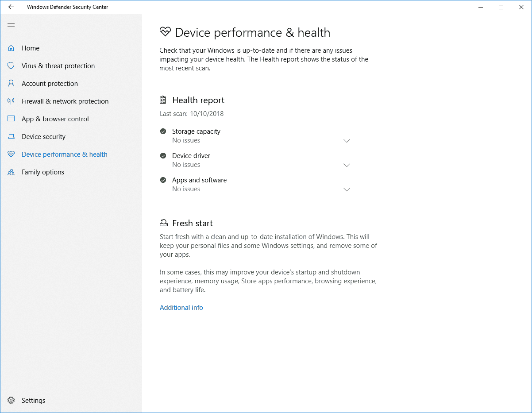This screenshot has width=532, height=413.
Task: Click the heart icon beside the page heading
Action: point(165,32)
